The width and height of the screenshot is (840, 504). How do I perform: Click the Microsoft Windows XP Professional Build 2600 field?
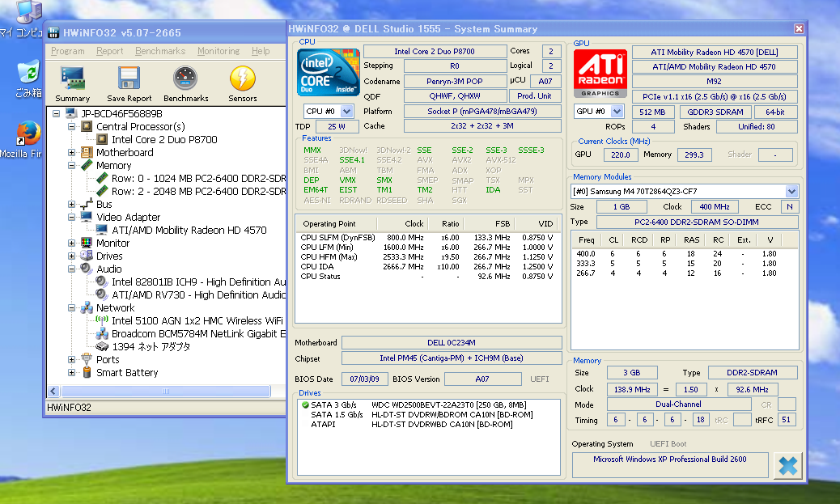[669, 465]
